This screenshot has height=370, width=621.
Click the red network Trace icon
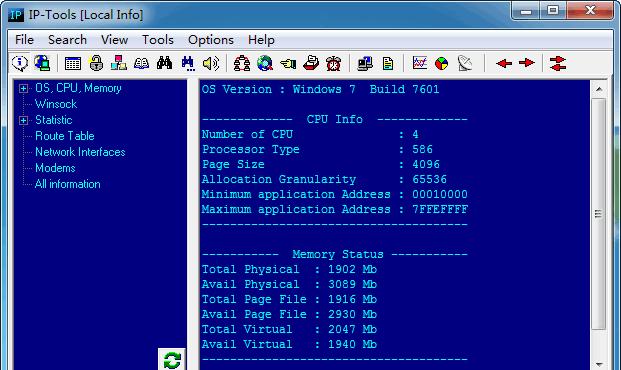(x=242, y=63)
